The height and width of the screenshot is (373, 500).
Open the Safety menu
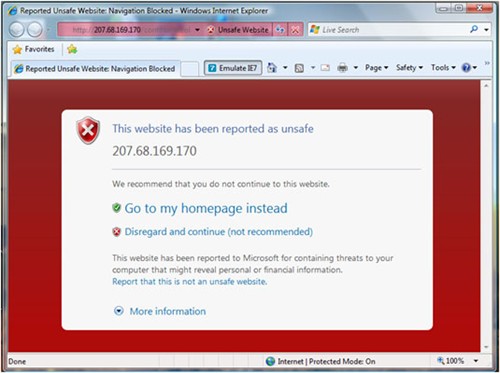[409, 68]
